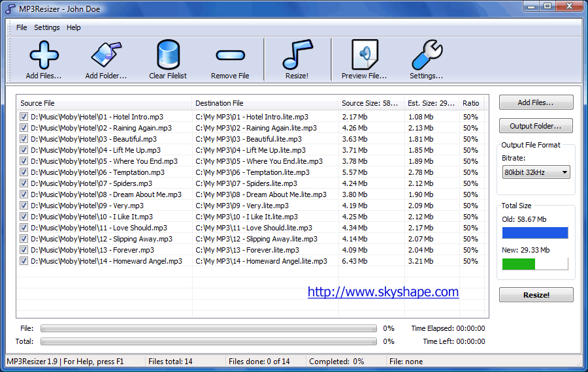
Task: Click New: 29.33 Mb total size label
Action: (x=525, y=250)
